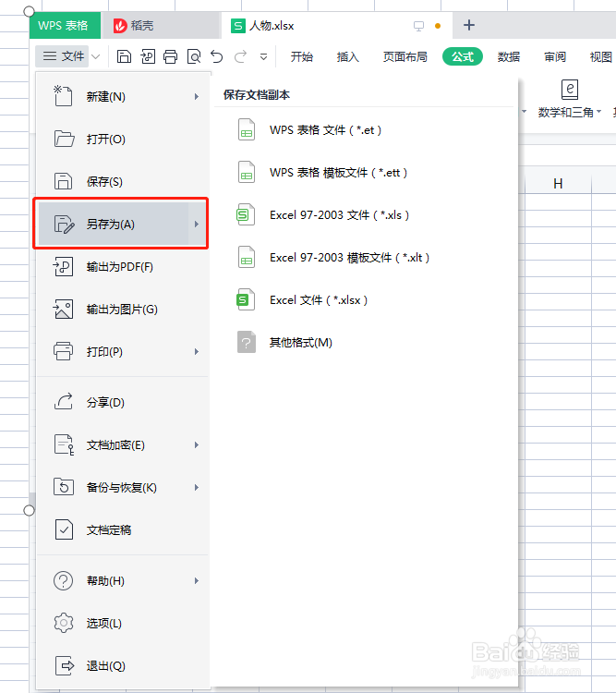The image size is (616, 693).
Task: Expand the 打印(P) submenu arrow
Action: pos(197,351)
